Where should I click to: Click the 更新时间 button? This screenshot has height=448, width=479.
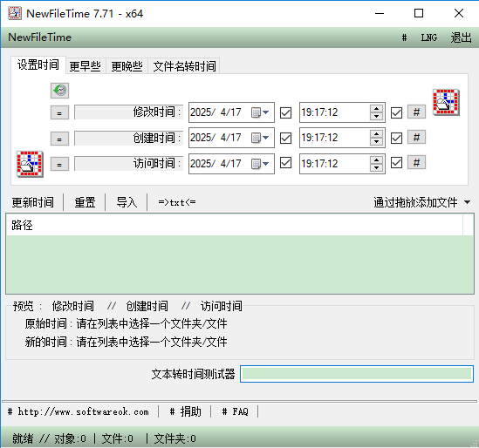[33, 202]
